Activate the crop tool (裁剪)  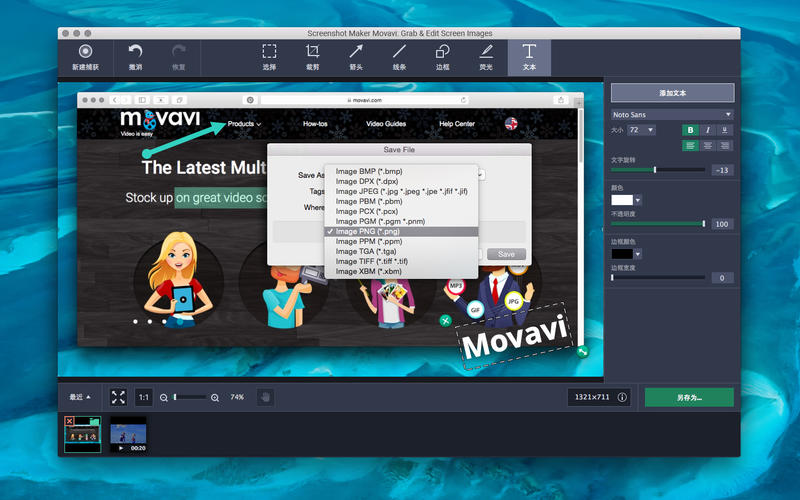point(312,57)
